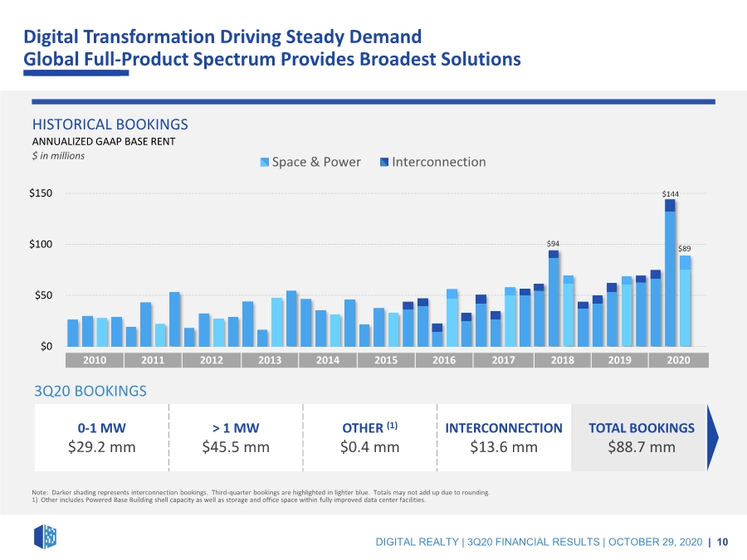Image resolution: width=747 pixels, height=560 pixels.
Task: Click the $94 bar label in 2018
Action: point(553,243)
